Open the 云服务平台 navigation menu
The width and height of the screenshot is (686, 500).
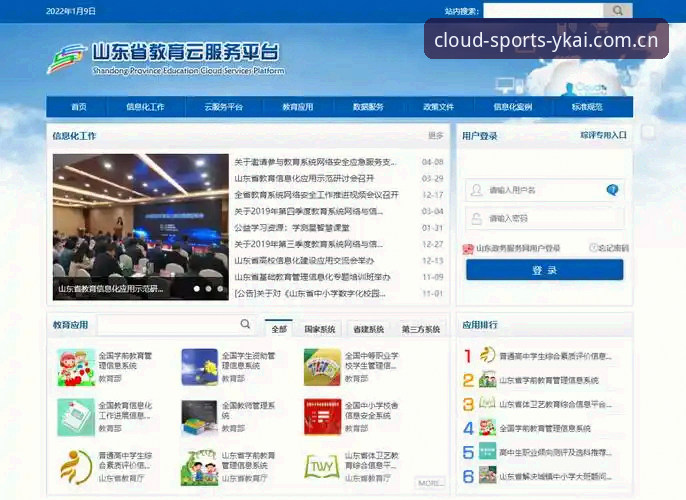[224, 107]
